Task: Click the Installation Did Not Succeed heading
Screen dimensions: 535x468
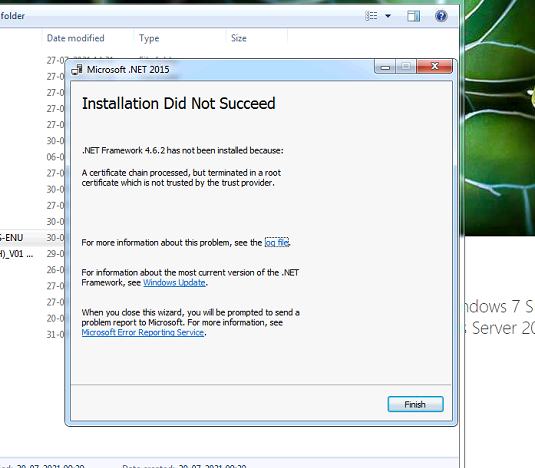Action: tap(178, 103)
